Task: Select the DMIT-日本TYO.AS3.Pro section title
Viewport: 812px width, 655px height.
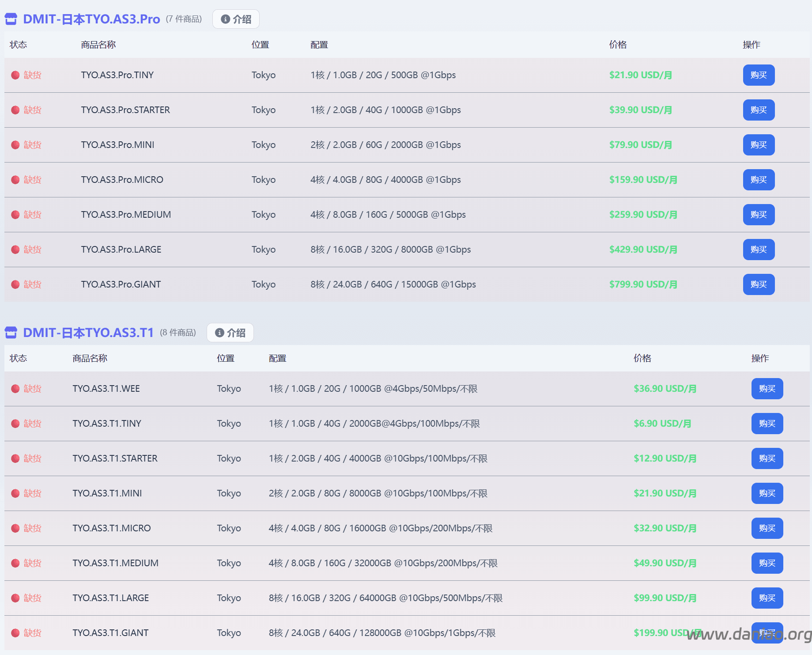Action: 91,19
